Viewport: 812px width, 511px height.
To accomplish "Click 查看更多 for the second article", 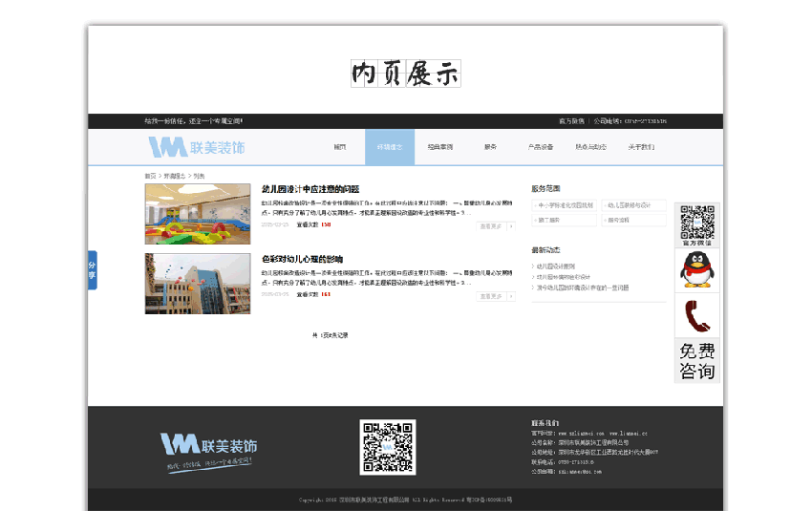I will pos(495,296).
